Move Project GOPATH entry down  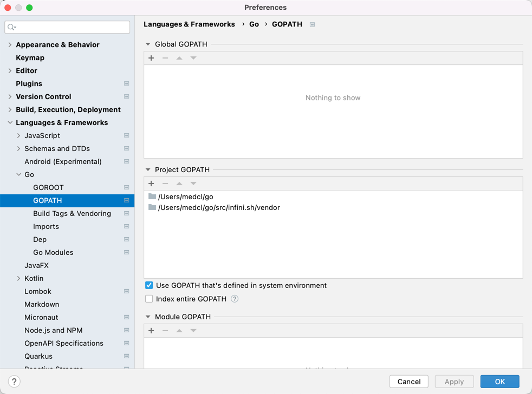coord(193,183)
